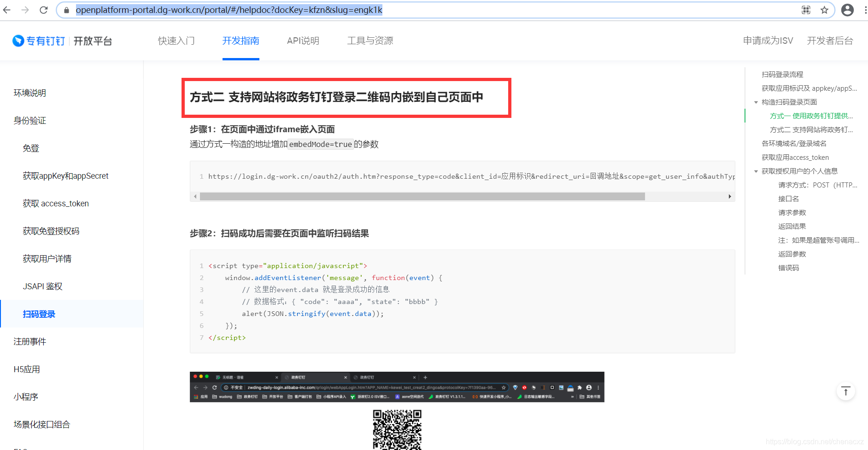868x450 pixels.
Task: Click the heading 步骤1: 在页面中通过iframe嵌入页面
Action: coord(262,129)
